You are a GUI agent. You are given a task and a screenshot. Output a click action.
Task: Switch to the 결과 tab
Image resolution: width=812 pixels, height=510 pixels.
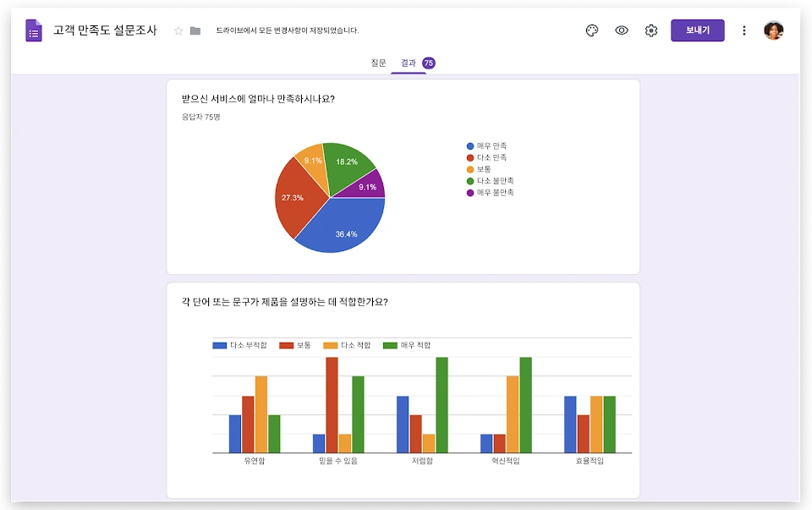[x=408, y=63]
